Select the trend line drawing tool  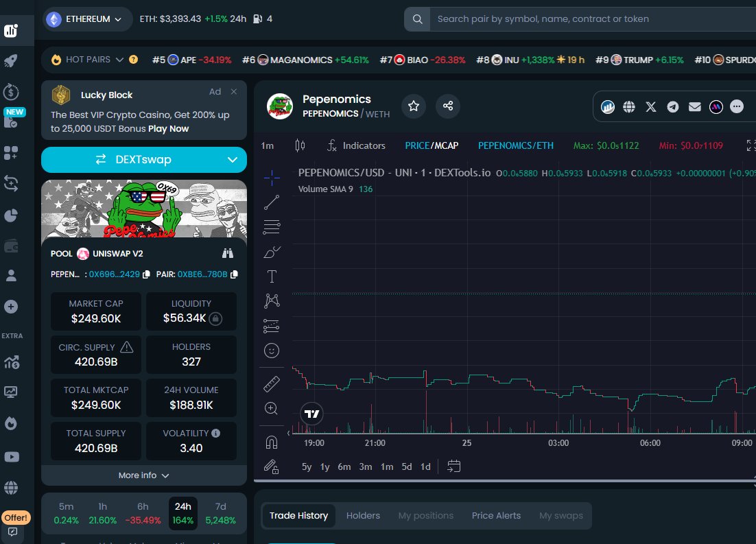tap(272, 202)
